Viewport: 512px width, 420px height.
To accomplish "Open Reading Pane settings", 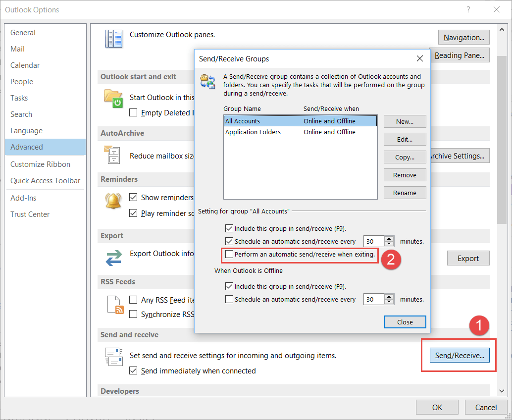I will 460,55.
